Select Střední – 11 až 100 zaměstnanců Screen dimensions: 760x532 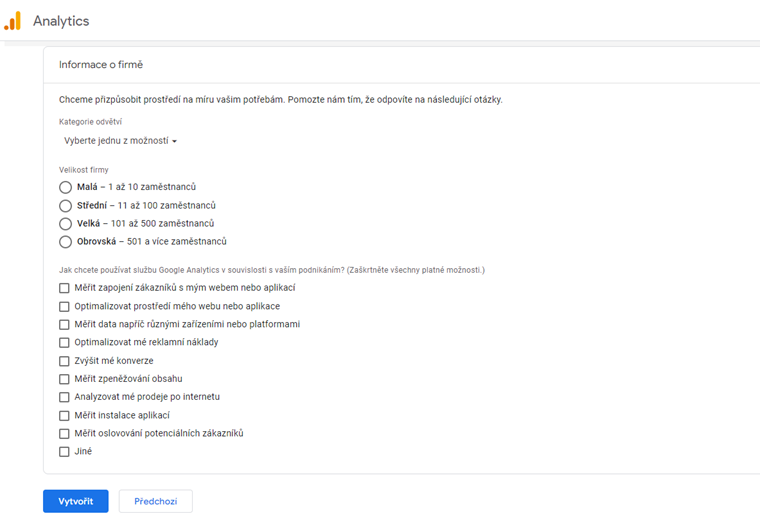click(x=66, y=205)
